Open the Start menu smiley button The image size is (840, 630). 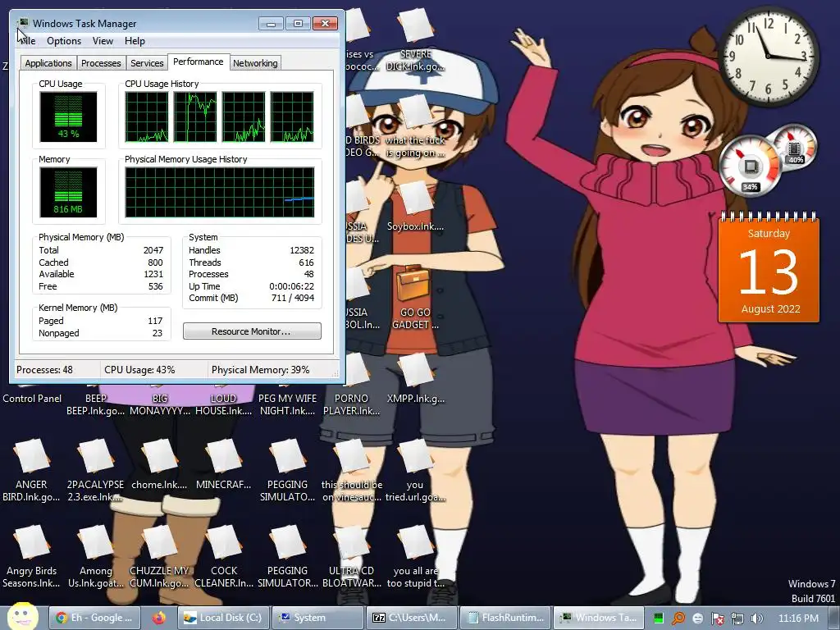[x=22, y=617]
